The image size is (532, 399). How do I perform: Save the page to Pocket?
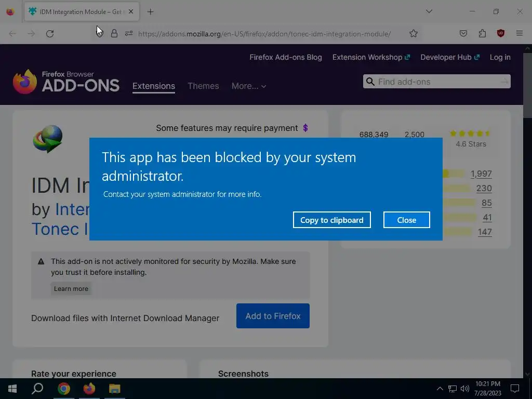click(463, 34)
